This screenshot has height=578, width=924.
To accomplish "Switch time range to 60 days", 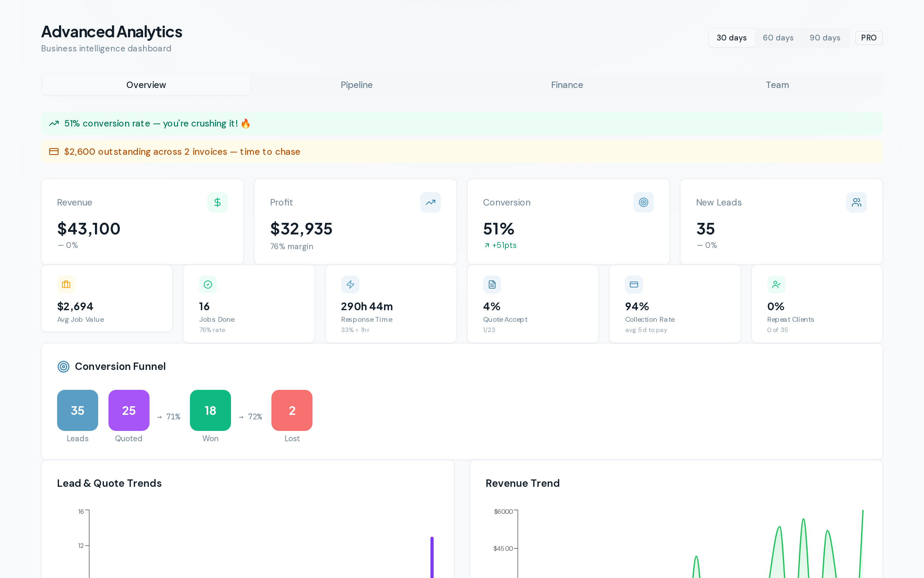I will (x=778, y=38).
